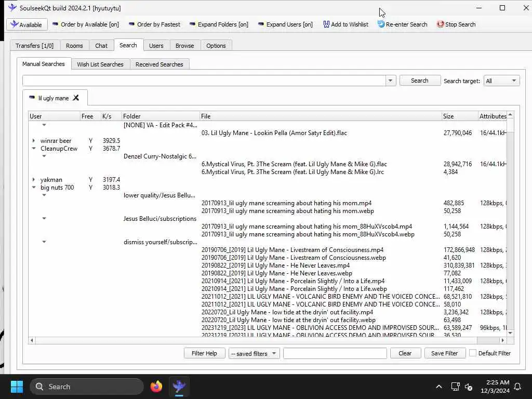Open the search history dropdown arrow
The width and height of the screenshot is (532, 399).
click(x=391, y=81)
